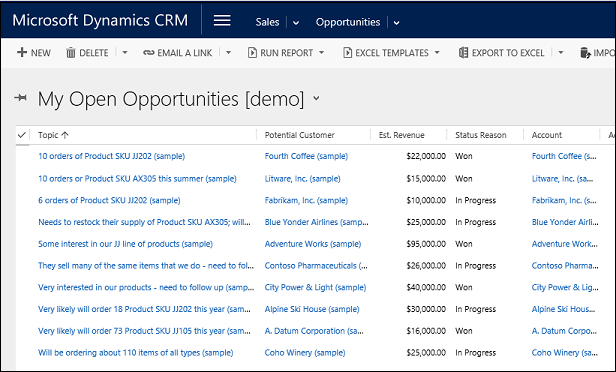The width and height of the screenshot is (616, 372).
Task: Open '10 orders or Product SKU AX305' topic
Action: (137, 179)
